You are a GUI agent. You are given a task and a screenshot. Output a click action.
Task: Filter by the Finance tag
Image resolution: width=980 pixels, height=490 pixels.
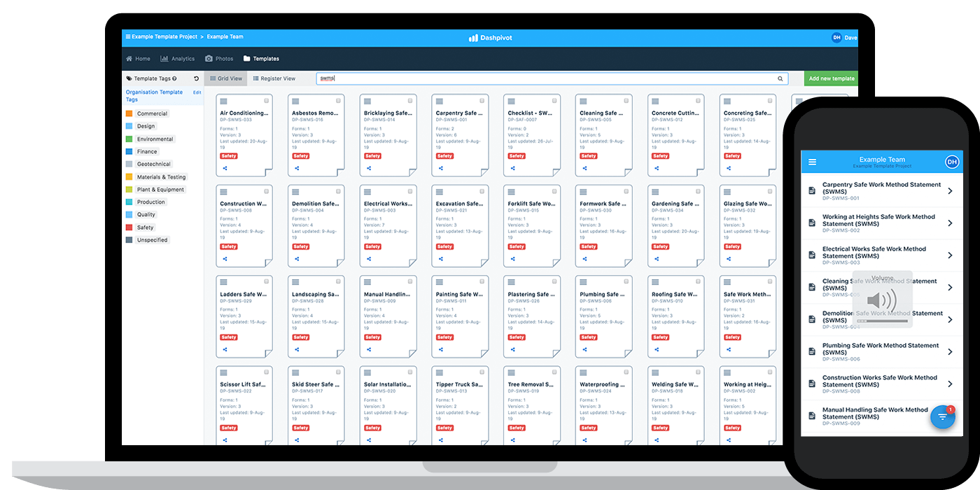pos(147,151)
